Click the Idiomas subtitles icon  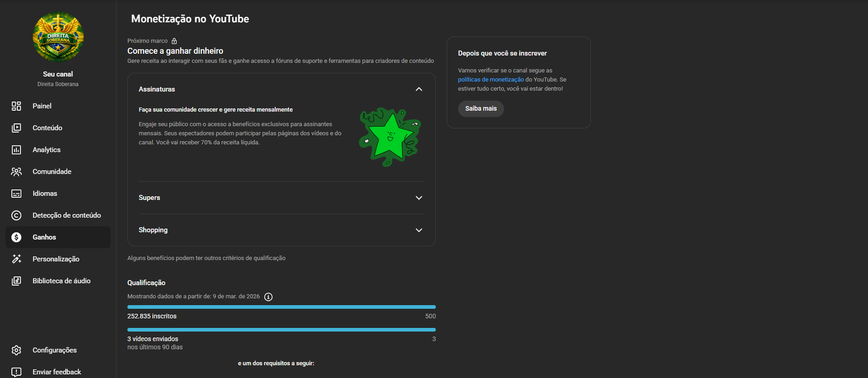(16, 193)
